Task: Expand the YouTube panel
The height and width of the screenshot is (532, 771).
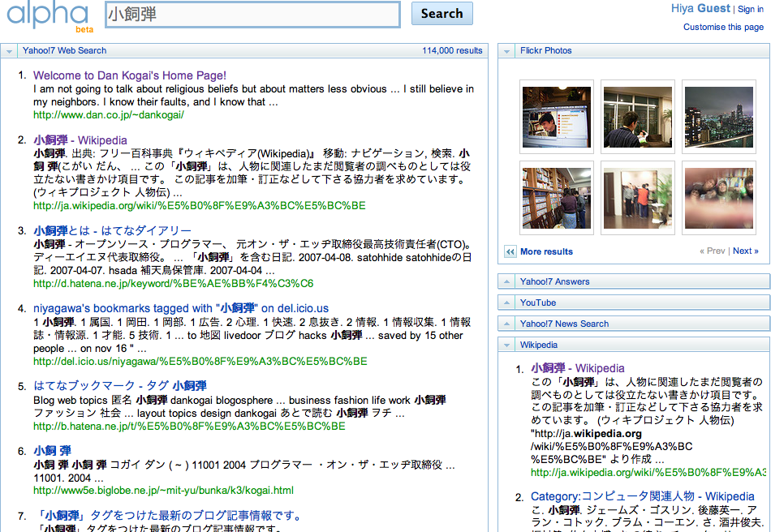Action: coord(506,302)
